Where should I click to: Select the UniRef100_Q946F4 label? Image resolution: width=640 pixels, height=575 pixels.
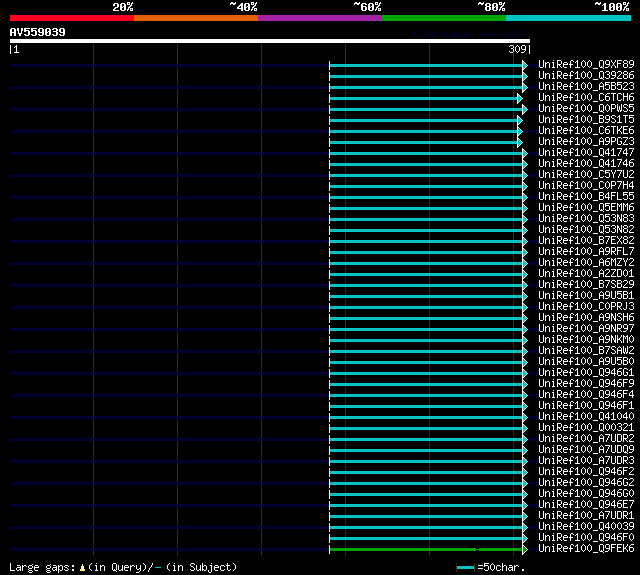pos(586,395)
